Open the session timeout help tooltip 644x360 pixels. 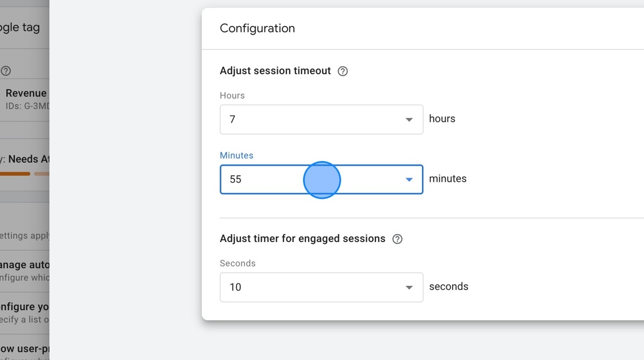342,71
